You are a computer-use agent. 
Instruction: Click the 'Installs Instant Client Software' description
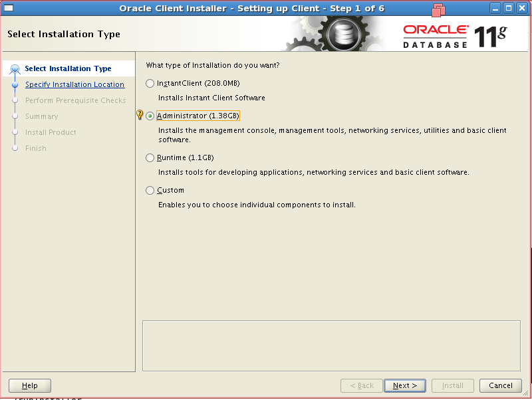coord(211,98)
